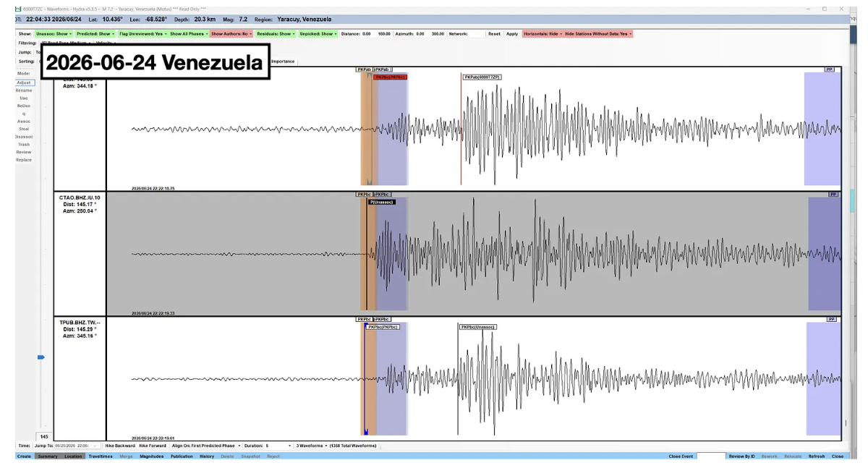This screenshot has width=868, height=476.
Task: Click the Close button in bottom bar
Action: (x=838, y=456)
